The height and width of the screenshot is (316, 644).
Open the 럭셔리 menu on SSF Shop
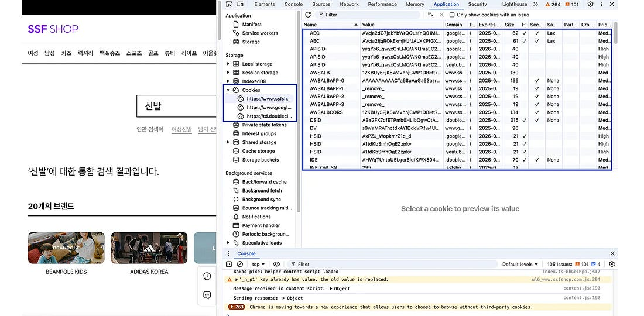[x=85, y=53]
